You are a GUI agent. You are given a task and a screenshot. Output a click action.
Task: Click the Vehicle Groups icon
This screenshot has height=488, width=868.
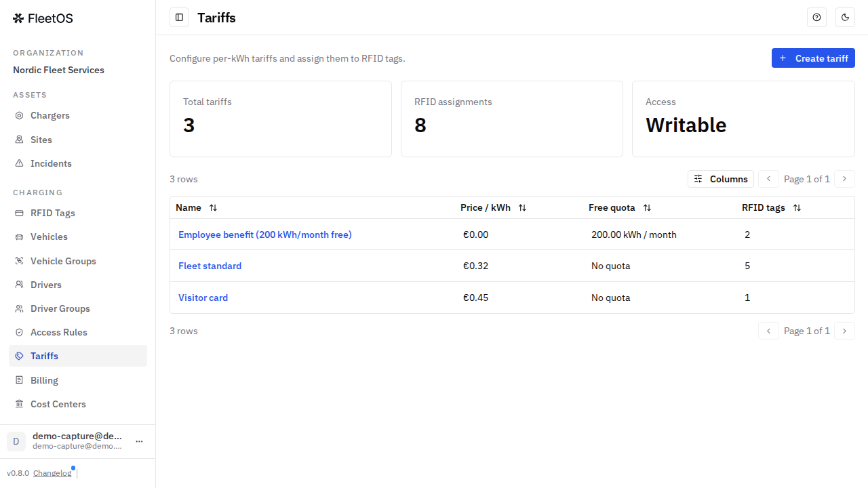[x=20, y=261]
